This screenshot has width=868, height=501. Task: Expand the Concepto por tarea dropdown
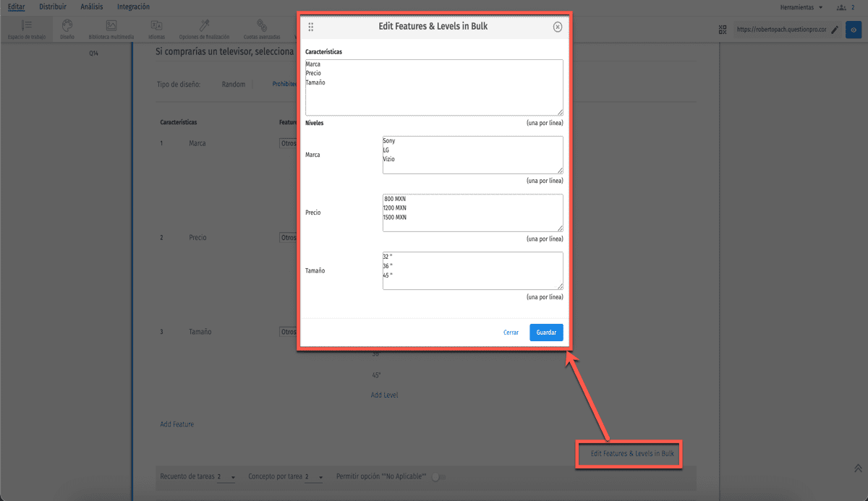point(315,477)
